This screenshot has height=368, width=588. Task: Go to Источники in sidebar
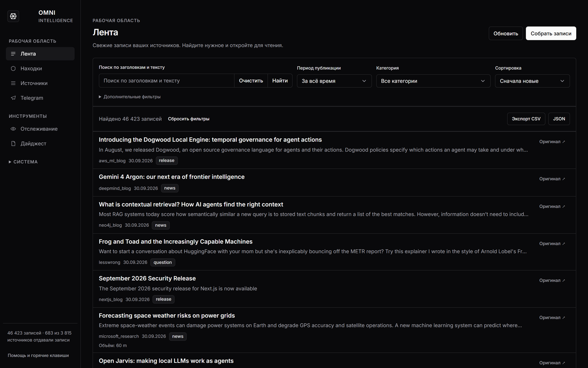pyautogui.click(x=40, y=83)
